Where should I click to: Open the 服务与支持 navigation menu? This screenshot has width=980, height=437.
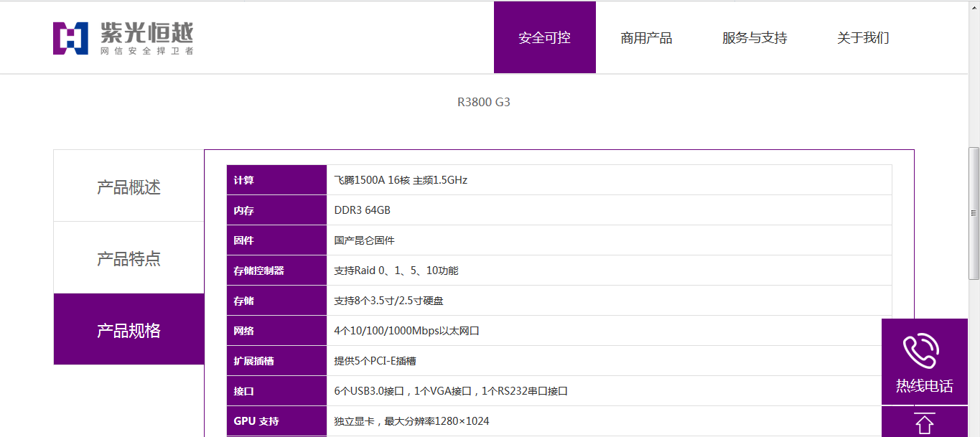pos(755,38)
